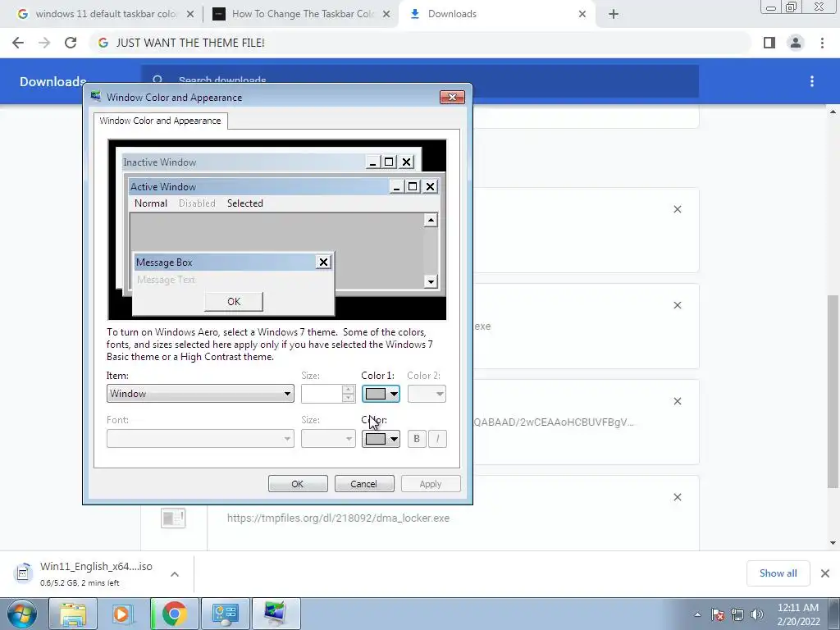
Task: Toggle the Bold font button
Action: (x=417, y=439)
